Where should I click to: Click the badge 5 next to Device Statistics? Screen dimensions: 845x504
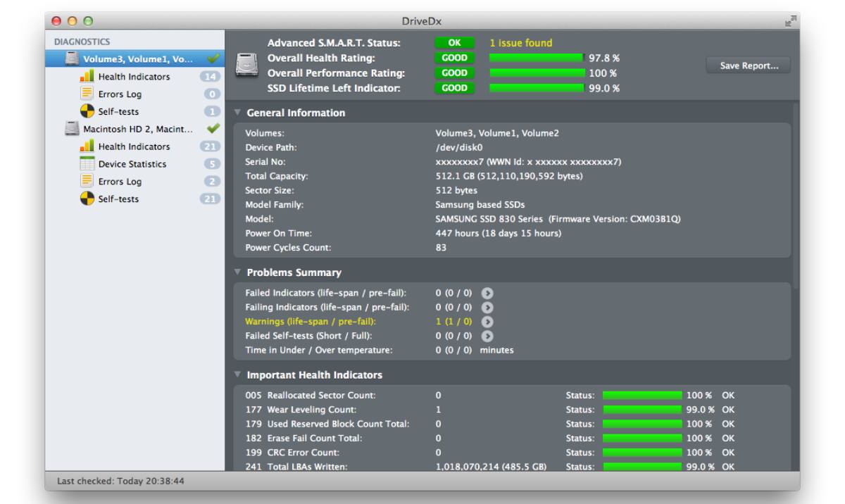(212, 164)
